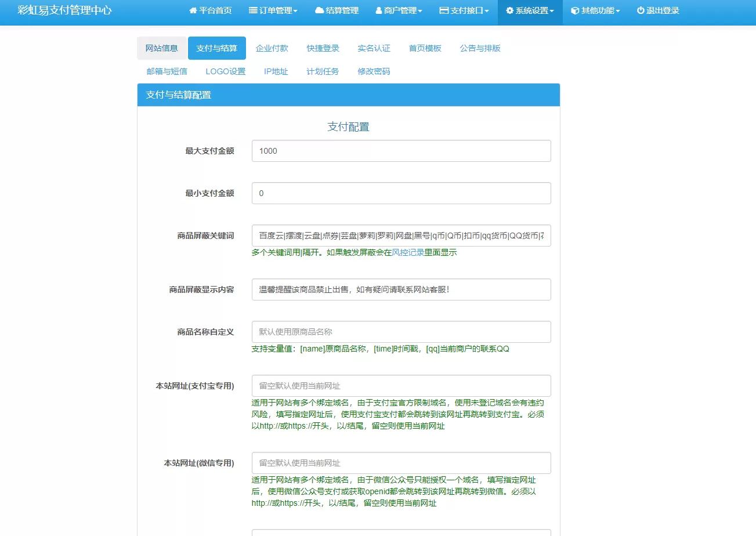Click the cloud icon beside 结算管理
This screenshot has width=756, height=536.
coord(319,10)
